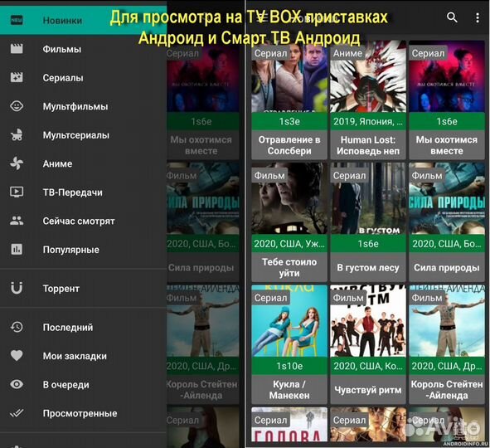
Task: Select the Новинки menu item
Action: coord(83,20)
